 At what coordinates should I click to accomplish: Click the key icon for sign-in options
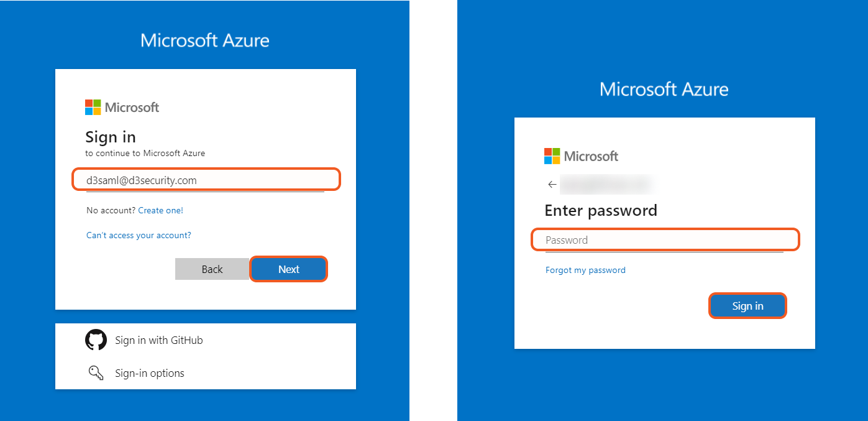[95, 373]
